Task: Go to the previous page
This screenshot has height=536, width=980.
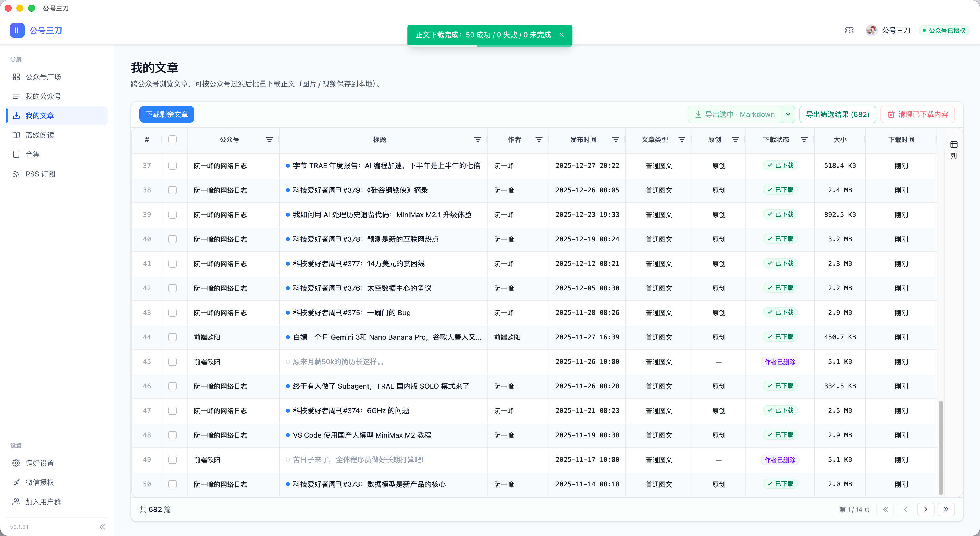Action: tap(905, 509)
